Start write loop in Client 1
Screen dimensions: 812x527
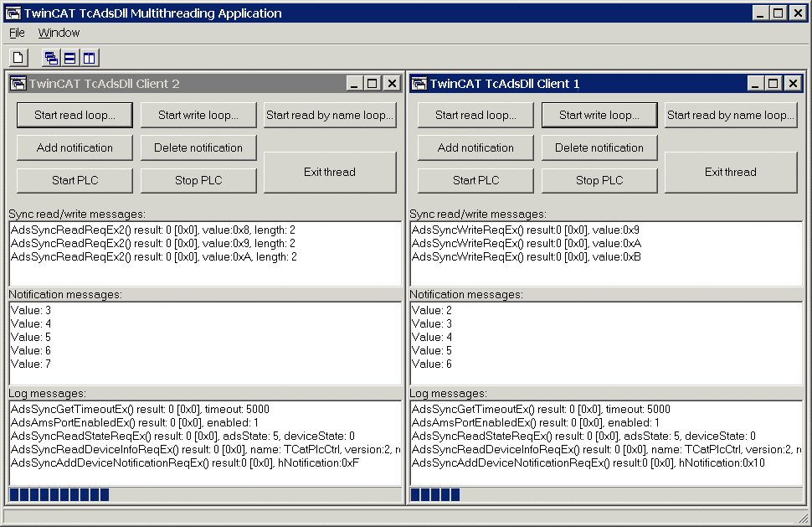[x=599, y=115]
